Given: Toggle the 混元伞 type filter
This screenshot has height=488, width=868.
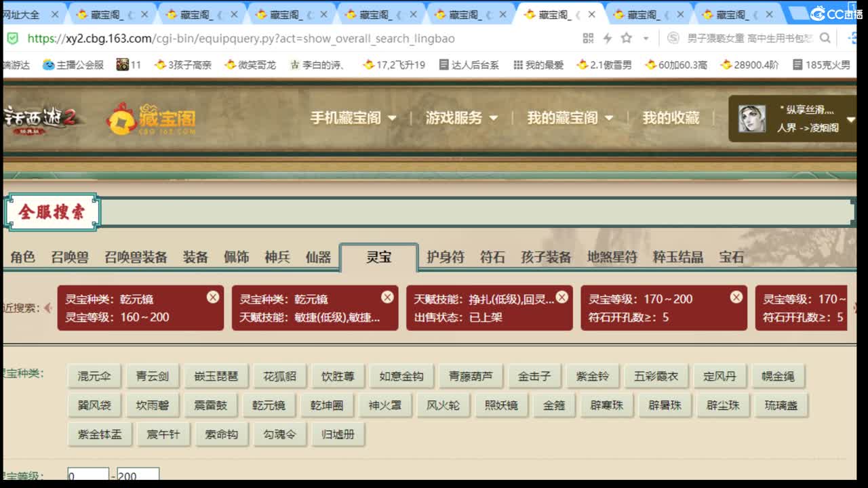Looking at the screenshot, I should [x=94, y=376].
